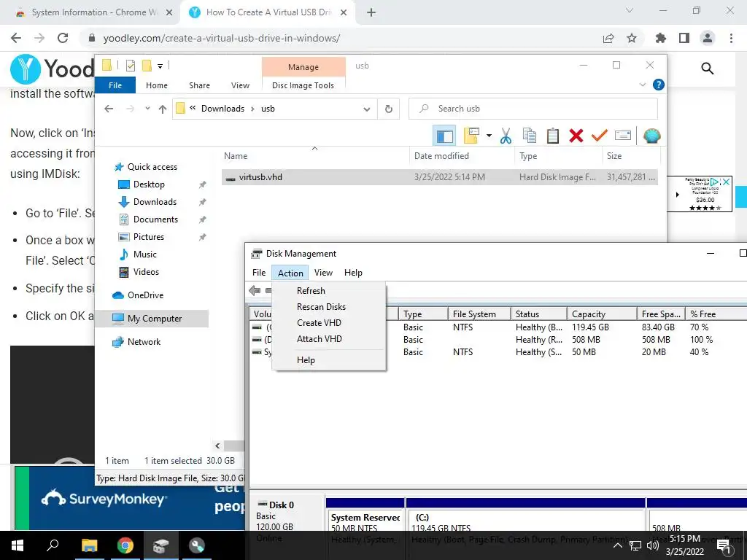Sort volumes by Capacity column
The image size is (747, 560).
(x=601, y=314)
